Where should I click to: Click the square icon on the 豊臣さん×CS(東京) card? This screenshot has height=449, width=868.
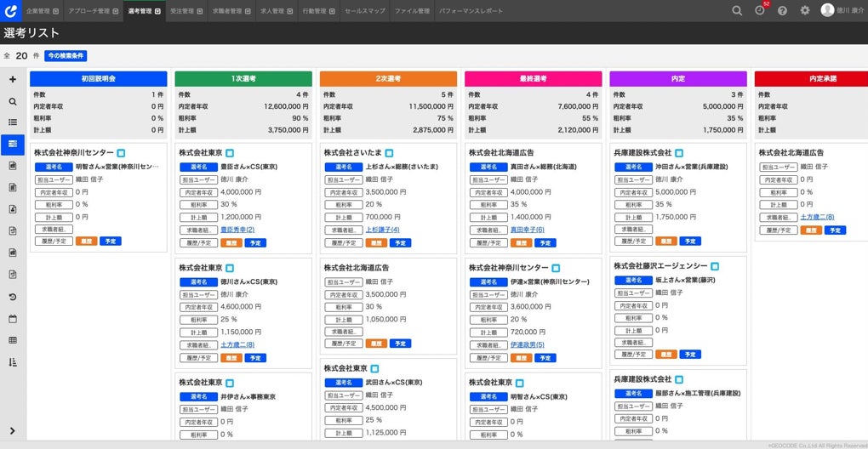click(230, 153)
